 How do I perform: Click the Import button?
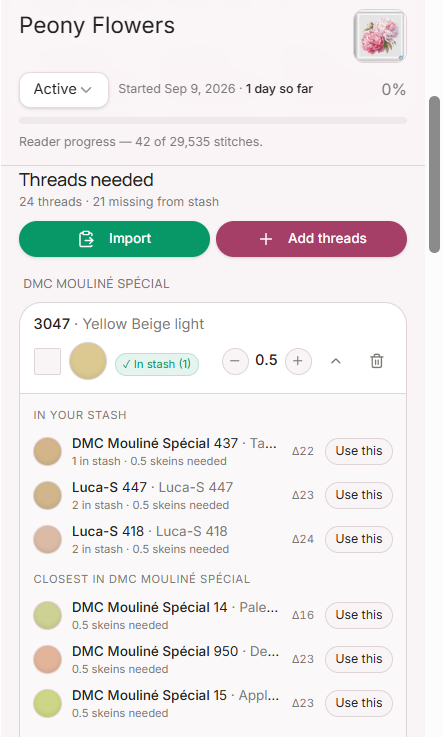(114, 239)
